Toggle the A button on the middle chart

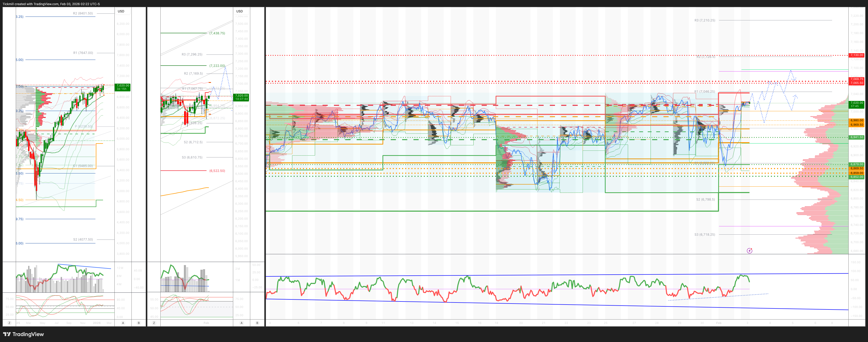(241, 323)
